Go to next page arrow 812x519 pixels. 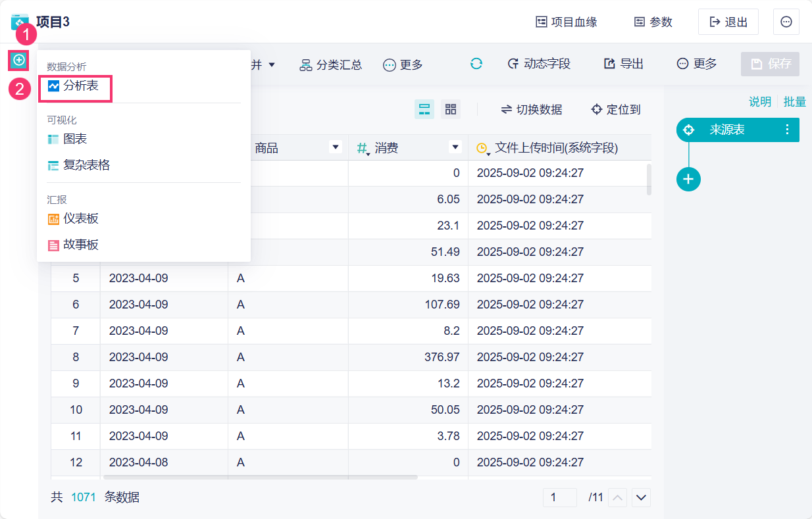[x=641, y=498]
